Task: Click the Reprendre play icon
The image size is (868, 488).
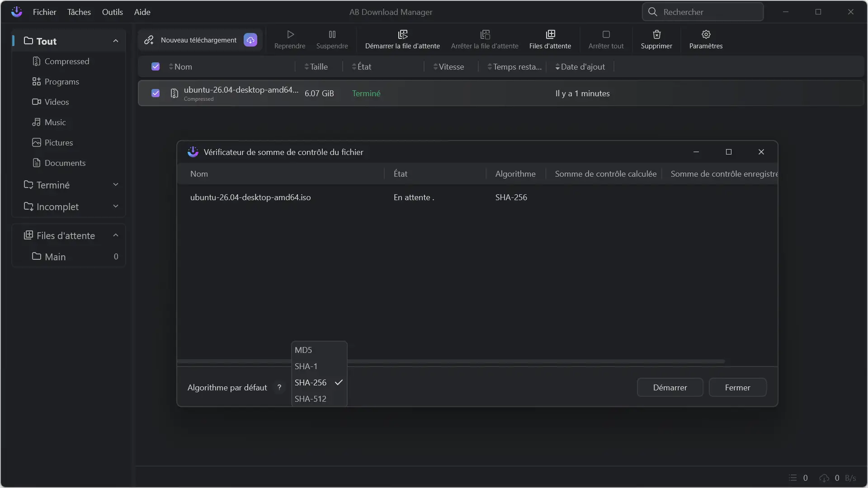Action: [290, 34]
